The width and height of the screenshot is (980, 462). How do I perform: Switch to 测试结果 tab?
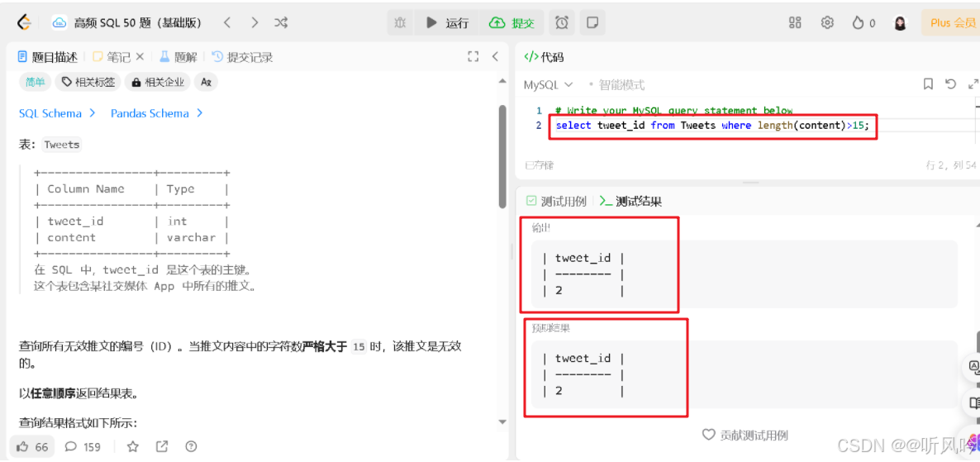point(630,202)
